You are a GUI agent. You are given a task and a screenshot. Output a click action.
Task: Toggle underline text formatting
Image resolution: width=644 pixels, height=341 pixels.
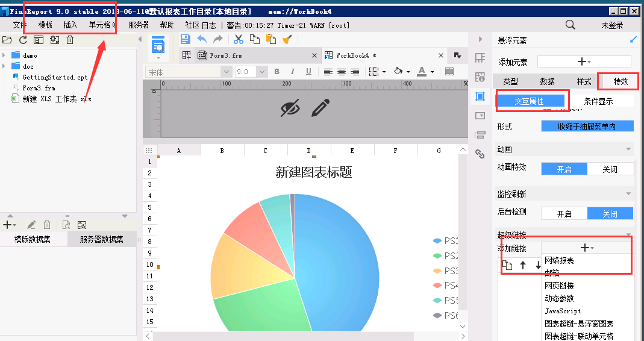point(308,72)
